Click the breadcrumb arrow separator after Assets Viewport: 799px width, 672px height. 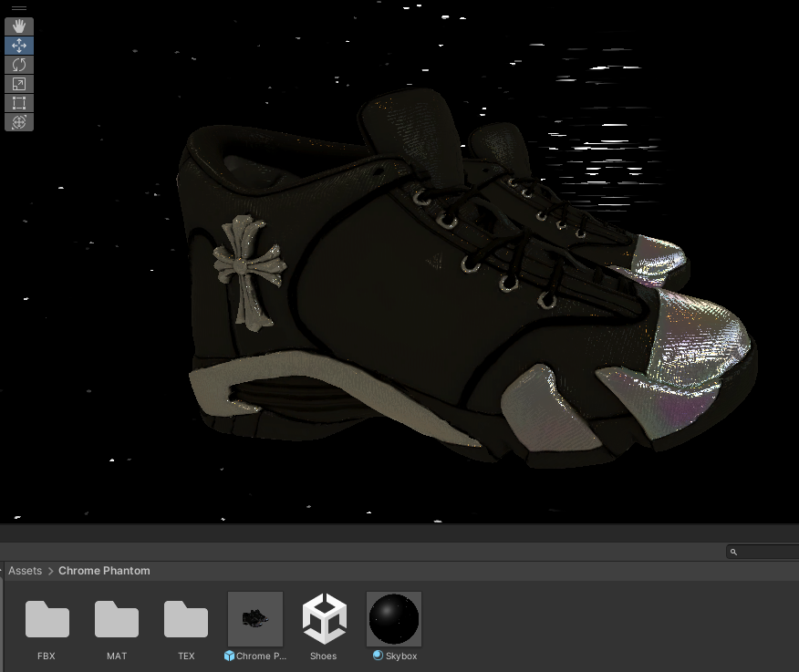pyautogui.click(x=50, y=571)
